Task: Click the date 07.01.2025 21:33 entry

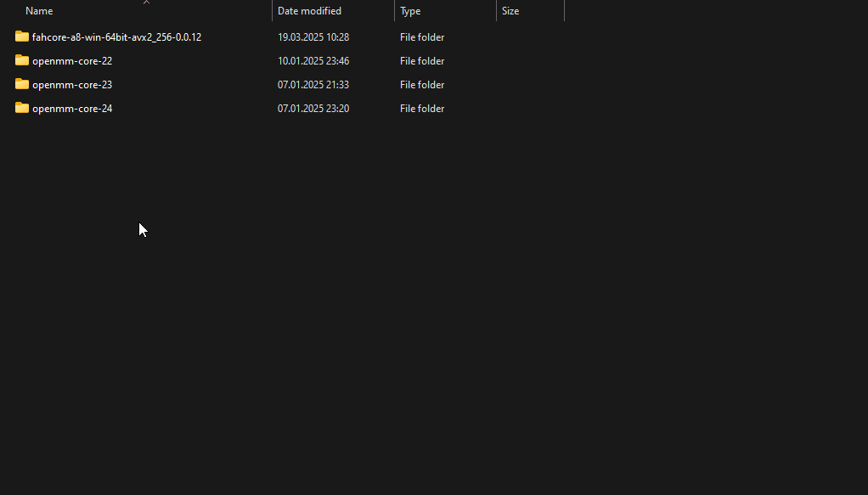Action: pyautogui.click(x=313, y=85)
